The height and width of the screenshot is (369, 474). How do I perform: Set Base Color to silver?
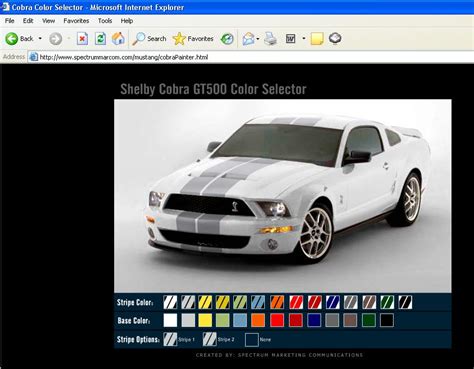[x=188, y=320]
